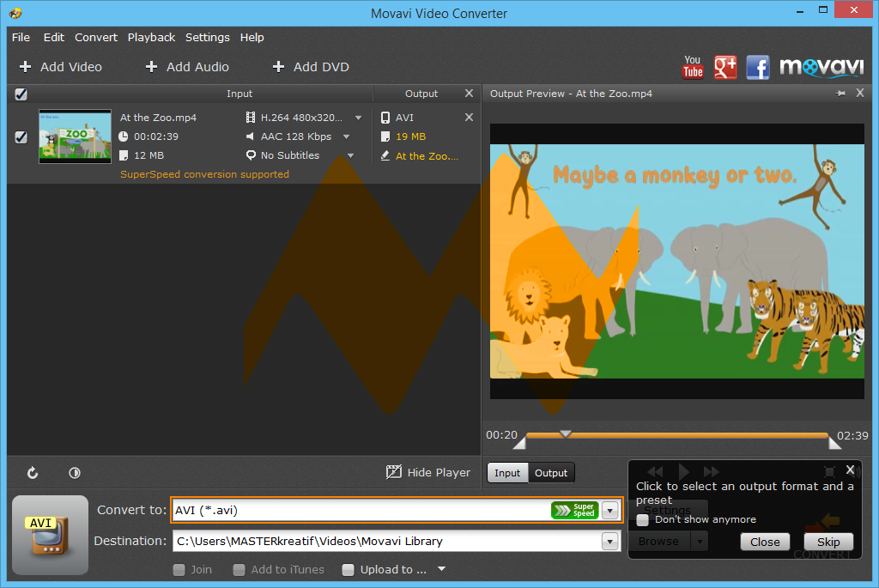Expand H.264 480x320 video dropdown
Viewport: 879px width, 588px height.
pyautogui.click(x=358, y=118)
